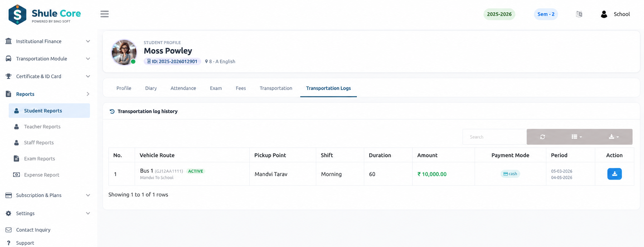Click the Certificate & ID Card trophy icon
Viewport: 644px width, 247px height.
[9, 76]
